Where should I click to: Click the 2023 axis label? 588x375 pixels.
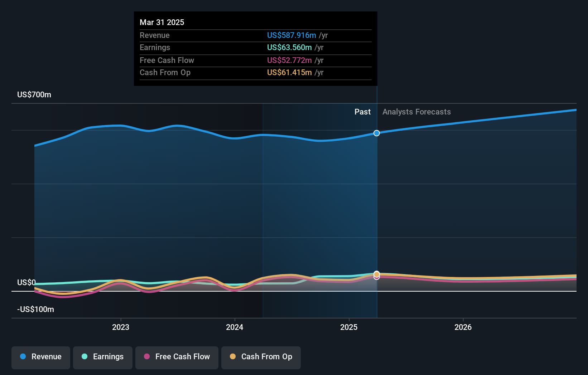pyautogui.click(x=121, y=327)
